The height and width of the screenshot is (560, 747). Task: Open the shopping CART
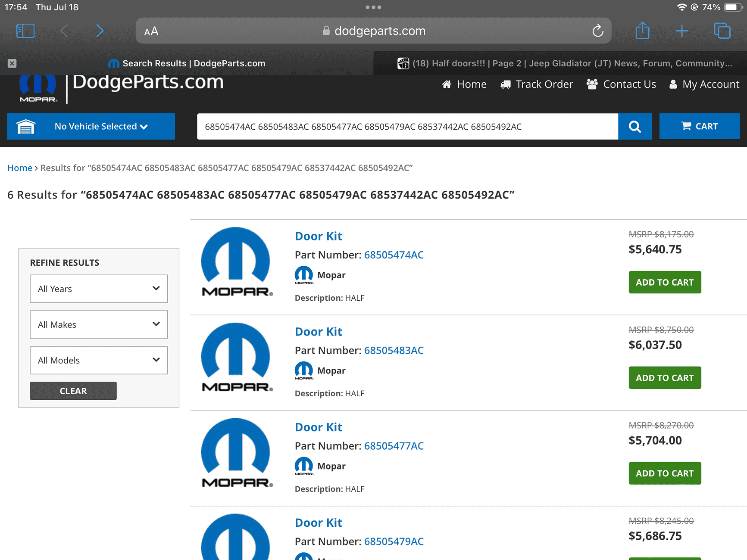699,126
